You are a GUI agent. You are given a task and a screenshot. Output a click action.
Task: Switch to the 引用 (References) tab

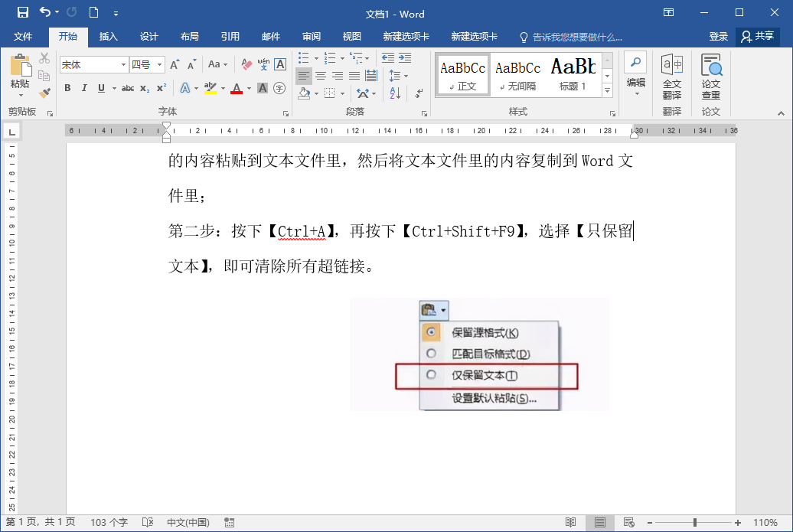(x=230, y=37)
